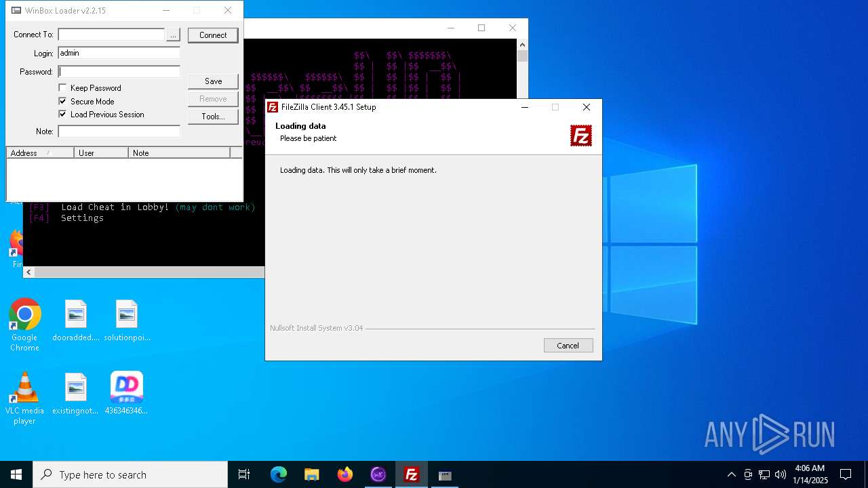Open the clock showing 4:06 AM
Image resolution: width=868 pixels, height=488 pixels.
810,474
